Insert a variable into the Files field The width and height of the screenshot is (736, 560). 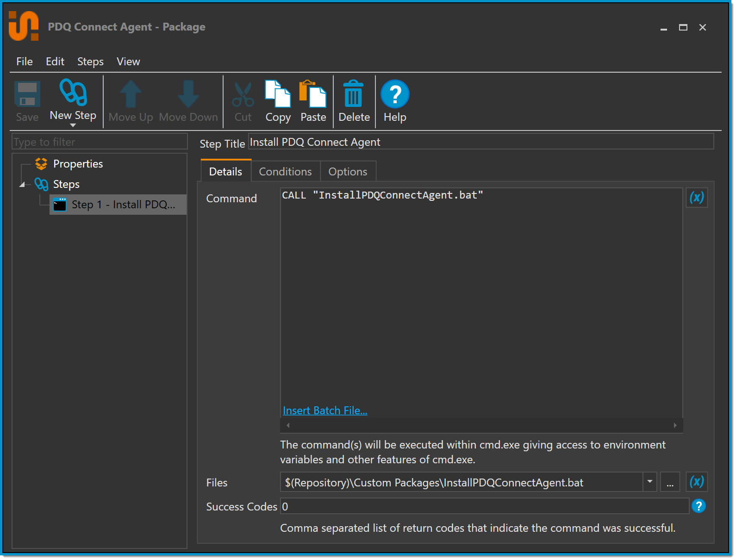697,482
